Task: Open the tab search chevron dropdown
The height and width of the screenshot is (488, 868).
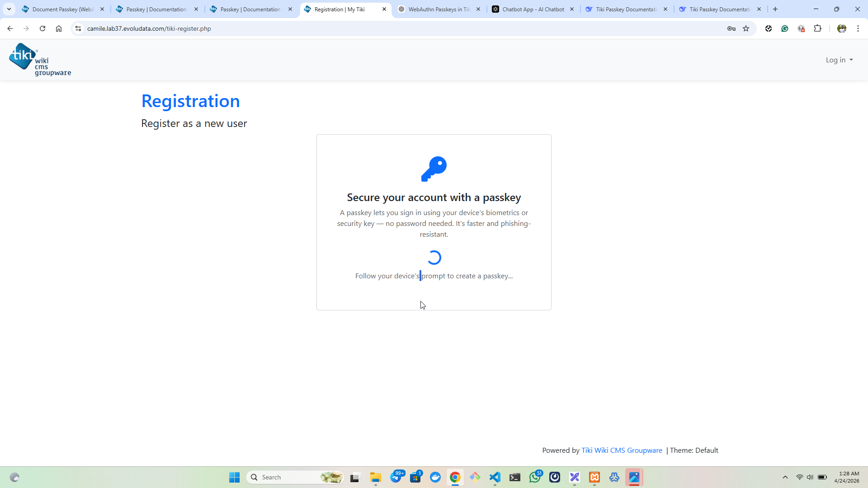Action: (9, 9)
